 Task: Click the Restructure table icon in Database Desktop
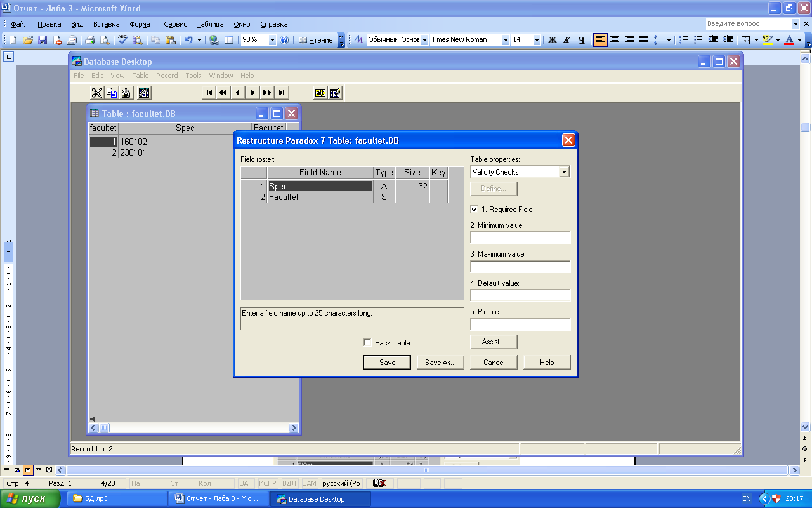(x=144, y=93)
